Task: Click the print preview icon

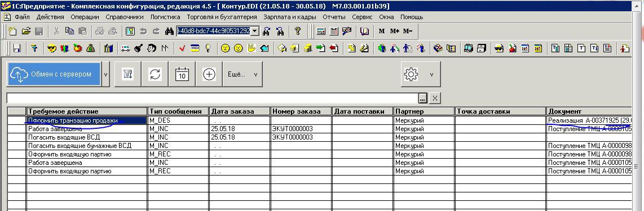Action: [112, 31]
